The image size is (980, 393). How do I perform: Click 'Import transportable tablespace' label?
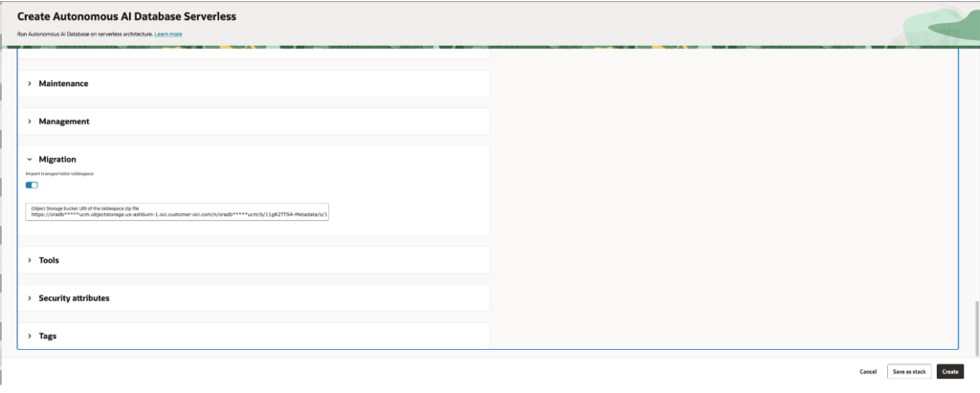[59, 174]
